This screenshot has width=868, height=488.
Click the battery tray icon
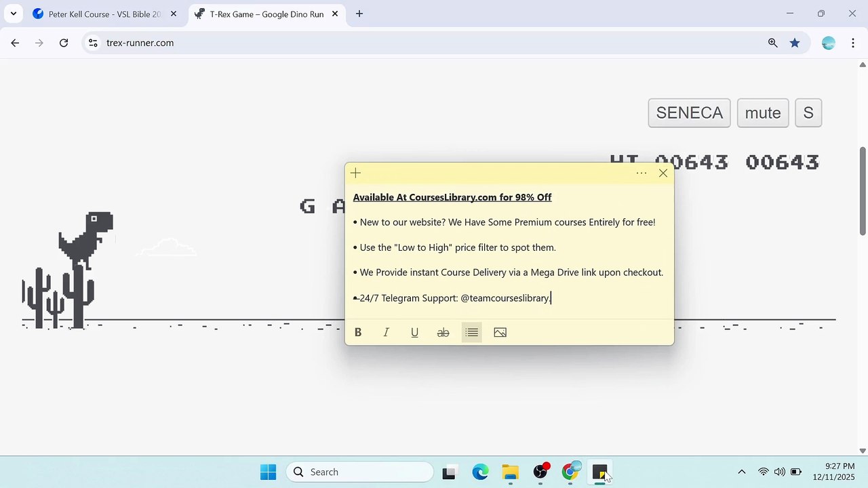[x=796, y=472]
